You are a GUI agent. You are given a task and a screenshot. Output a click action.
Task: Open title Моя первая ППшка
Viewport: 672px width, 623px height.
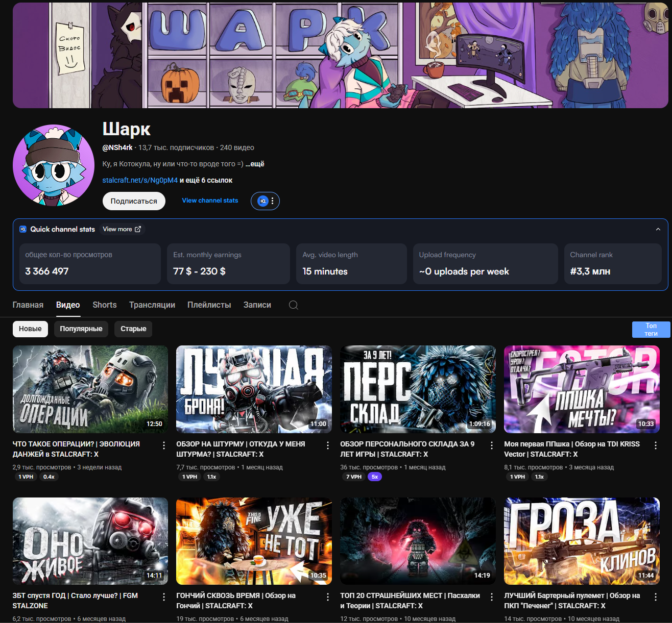572,449
